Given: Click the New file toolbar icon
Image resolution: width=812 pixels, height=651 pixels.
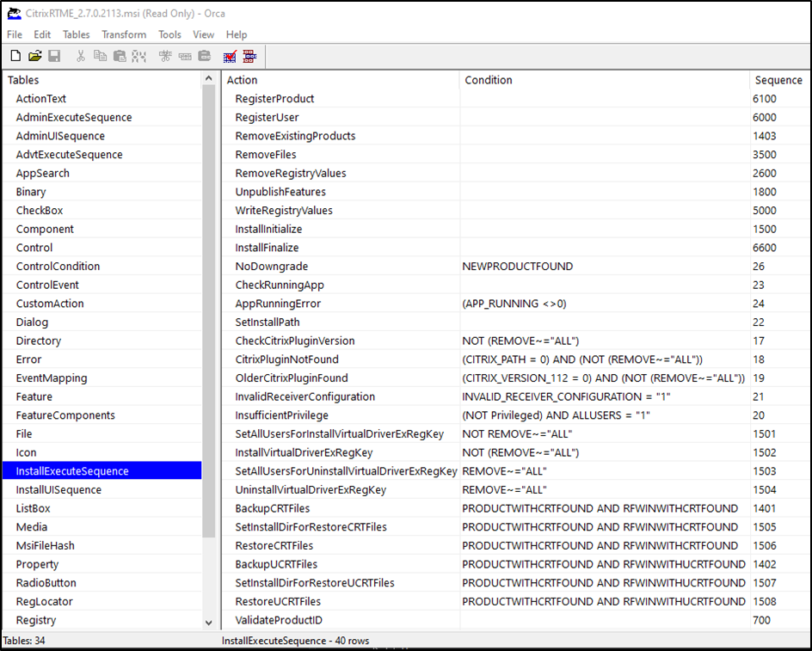Looking at the screenshot, I should click(15, 56).
